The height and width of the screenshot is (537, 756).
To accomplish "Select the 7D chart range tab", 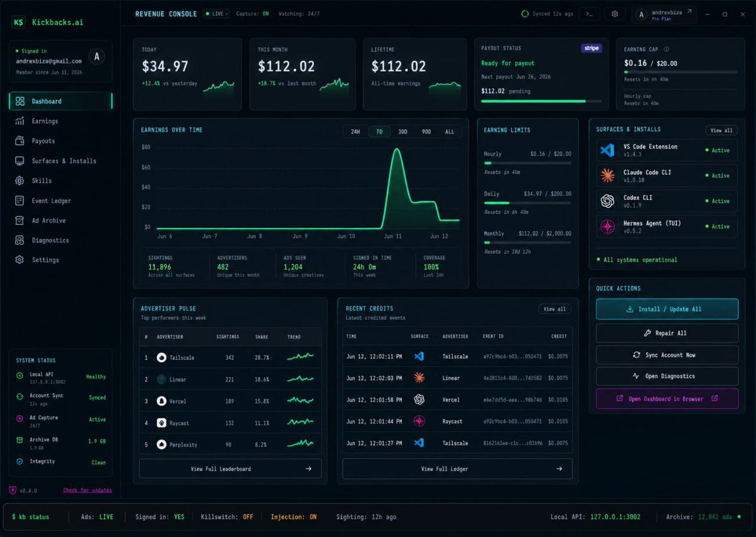I will point(379,132).
